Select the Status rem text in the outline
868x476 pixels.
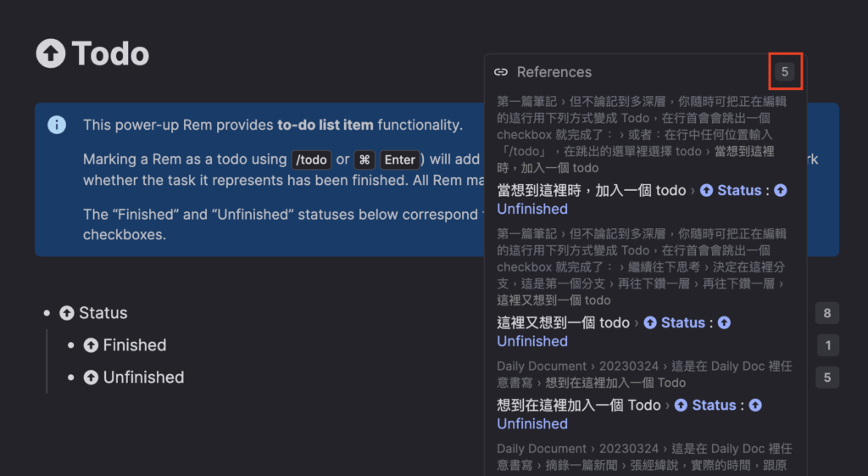[103, 313]
